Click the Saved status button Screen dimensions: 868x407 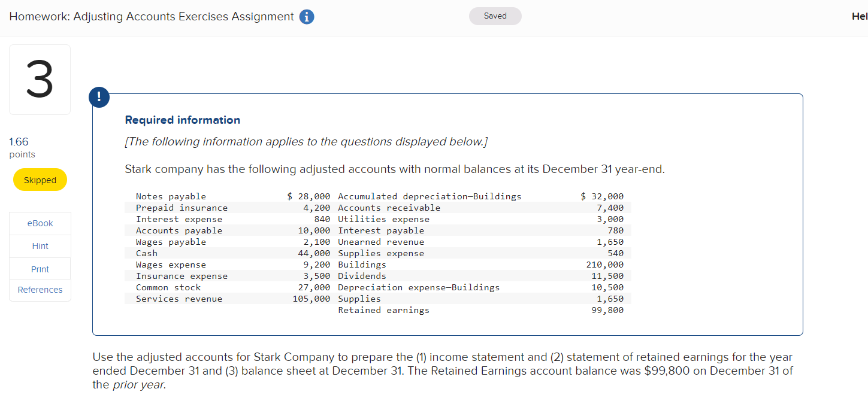(495, 16)
